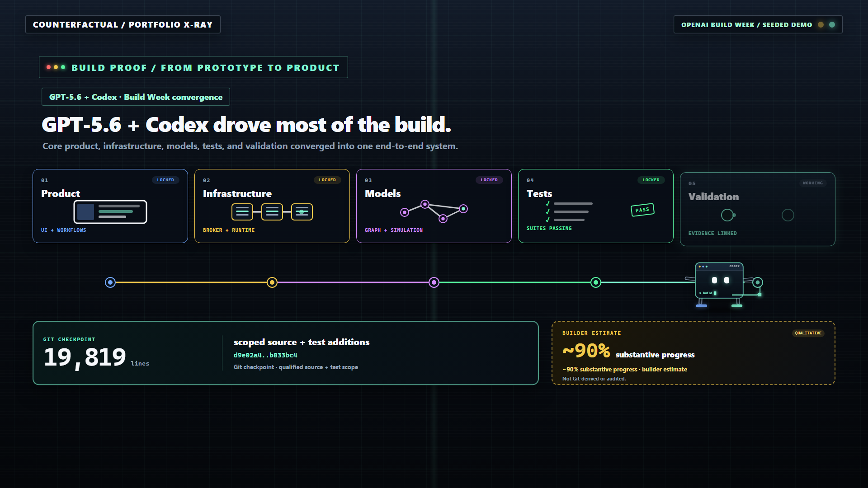Click the Product UI wireframe illustration
The width and height of the screenshot is (868, 488).
click(x=110, y=211)
